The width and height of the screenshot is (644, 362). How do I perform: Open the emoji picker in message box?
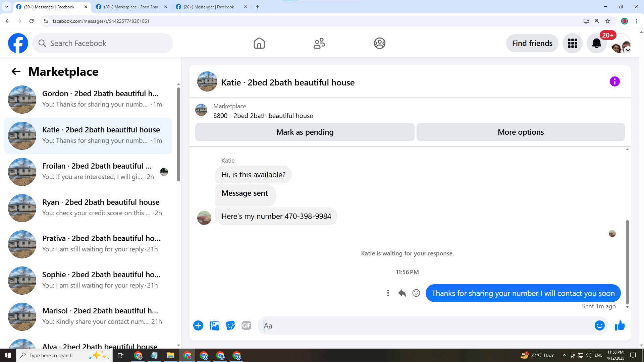pos(599,325)
